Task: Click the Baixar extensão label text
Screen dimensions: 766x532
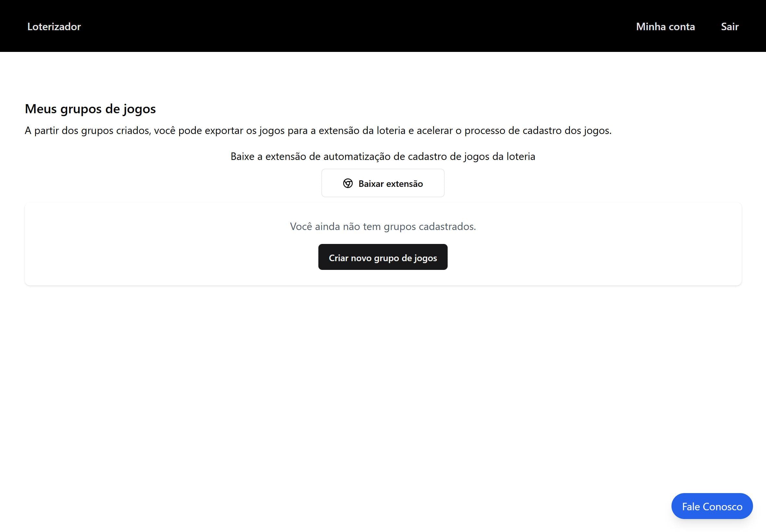Action: (x=390, y=184)
